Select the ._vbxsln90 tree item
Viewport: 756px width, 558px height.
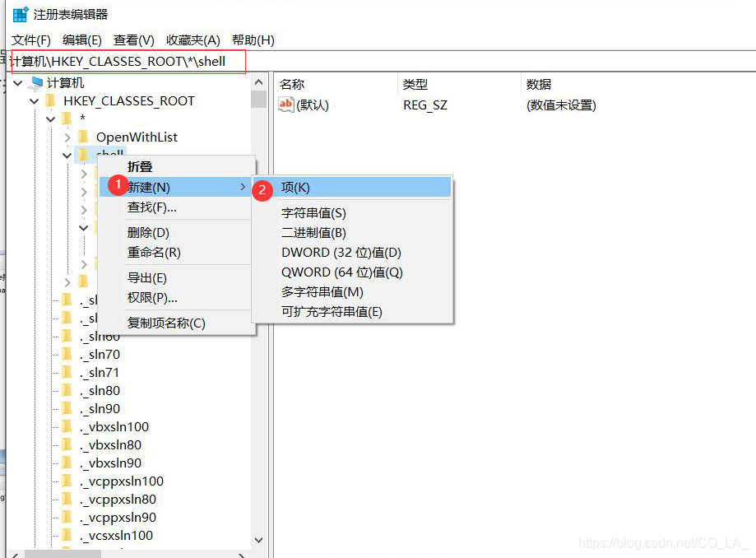click(110, 463)
